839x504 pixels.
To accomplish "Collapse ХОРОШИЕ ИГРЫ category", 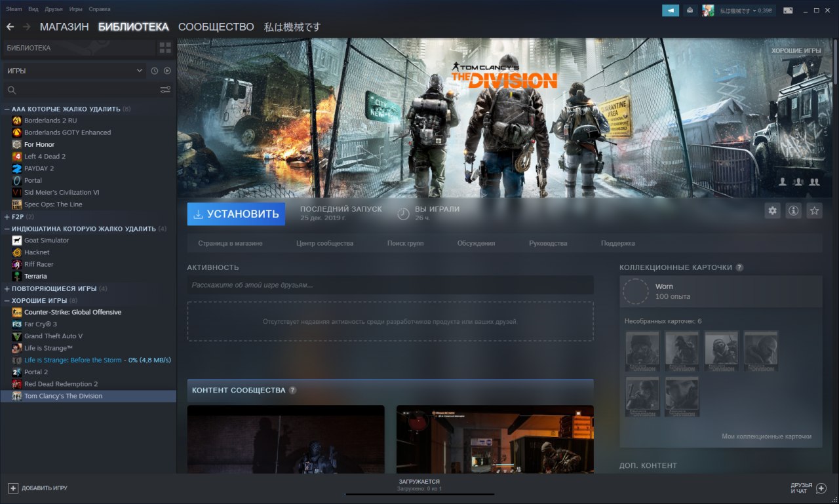I will tap(7, 300).
